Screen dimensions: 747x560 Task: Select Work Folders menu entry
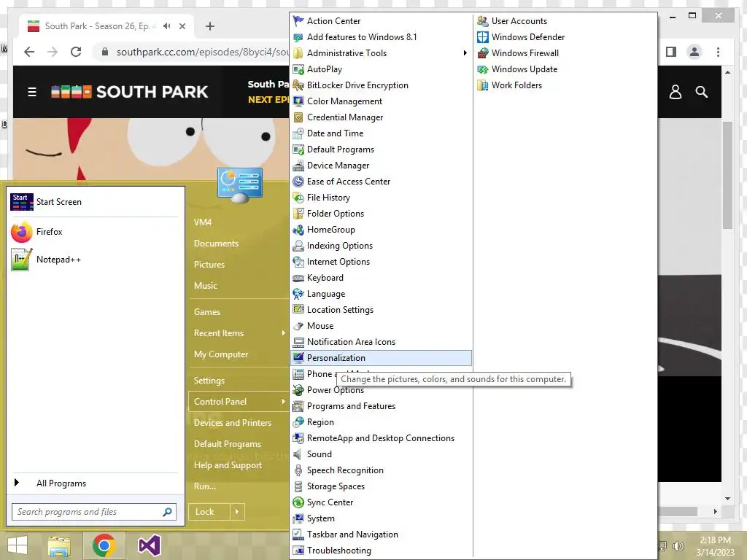pyautogui.click(x=516, y=85)
